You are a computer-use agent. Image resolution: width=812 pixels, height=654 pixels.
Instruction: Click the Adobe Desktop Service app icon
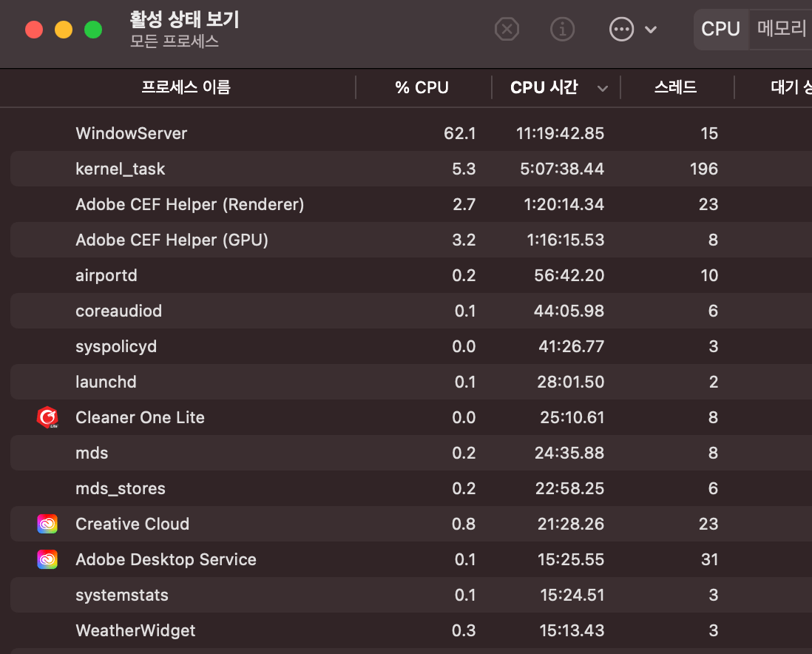pyautogui.click(x=47, y=559)
